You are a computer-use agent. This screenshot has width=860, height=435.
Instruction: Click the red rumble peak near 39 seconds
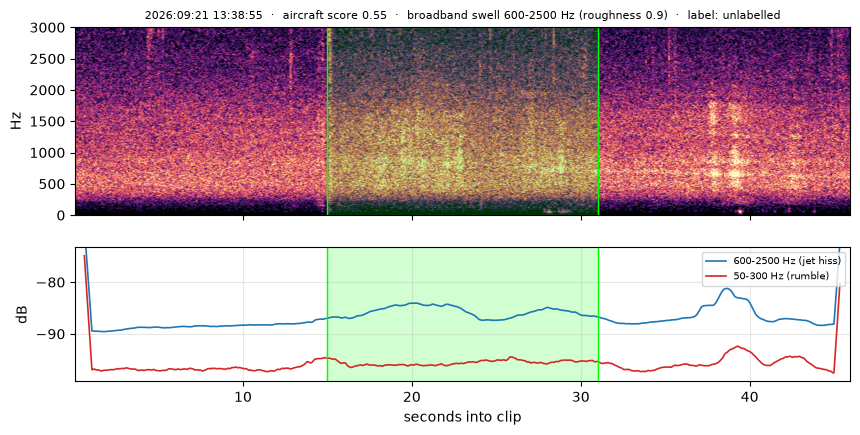coord(738,347)
